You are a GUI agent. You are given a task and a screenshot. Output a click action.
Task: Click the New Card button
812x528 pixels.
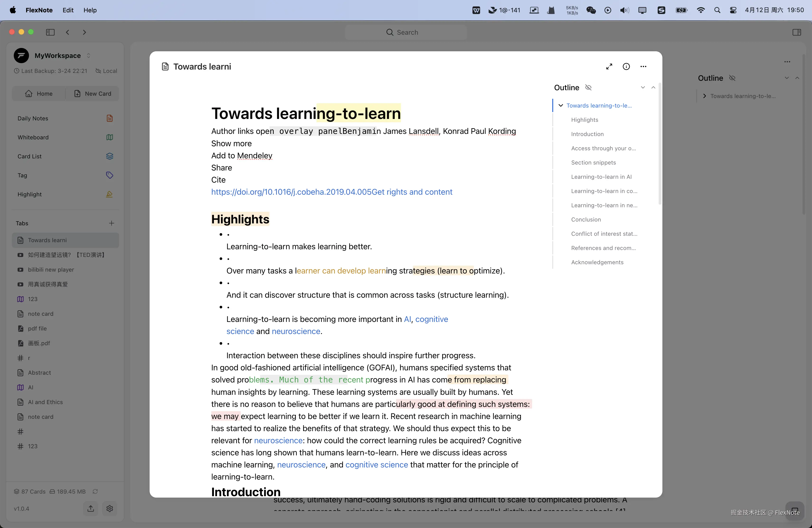(x=92, y=94)
